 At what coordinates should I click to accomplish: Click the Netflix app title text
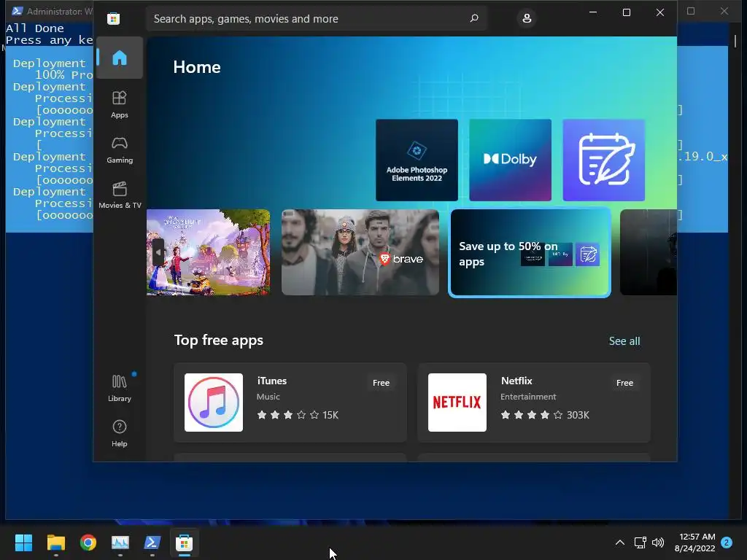(516, 381)
